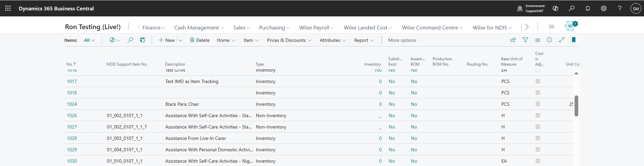
Task: Click the SO contact circle icon
Action: pyautogui.click(x=570, y=26)
